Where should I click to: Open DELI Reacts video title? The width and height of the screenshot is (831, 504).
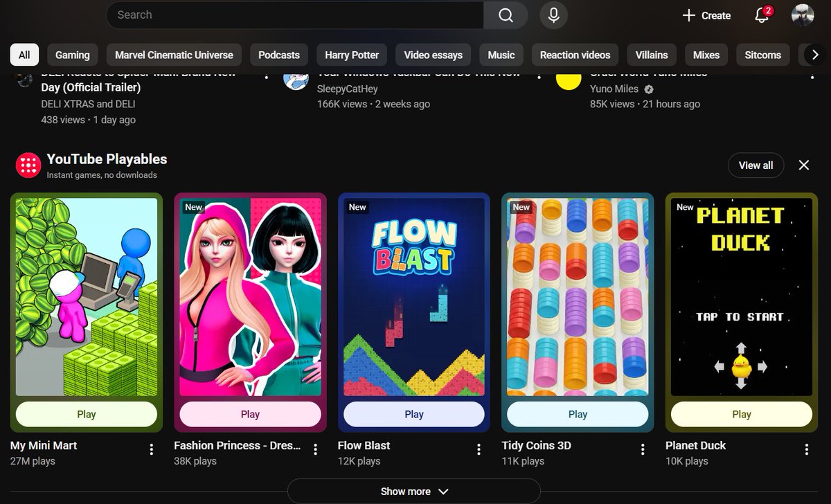coord(138,80)
